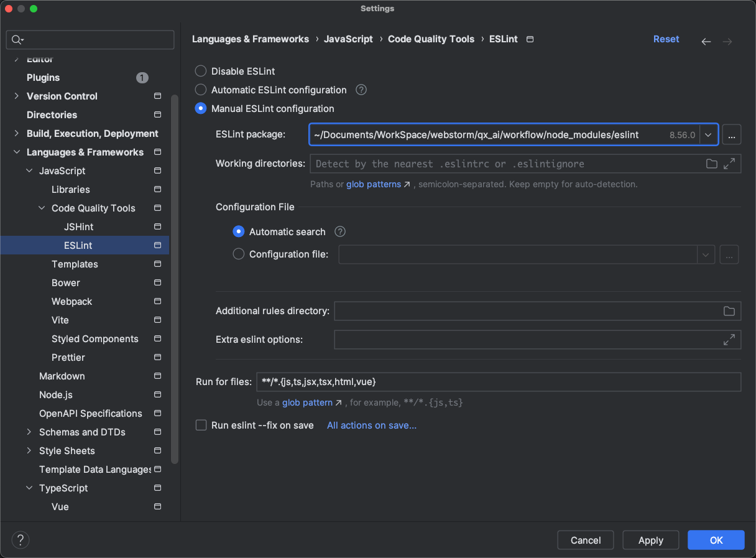Screen dimensions: 756x558
Task: Select Templates in settings tree
Action: pyautogui.click(x=75, y=264)
